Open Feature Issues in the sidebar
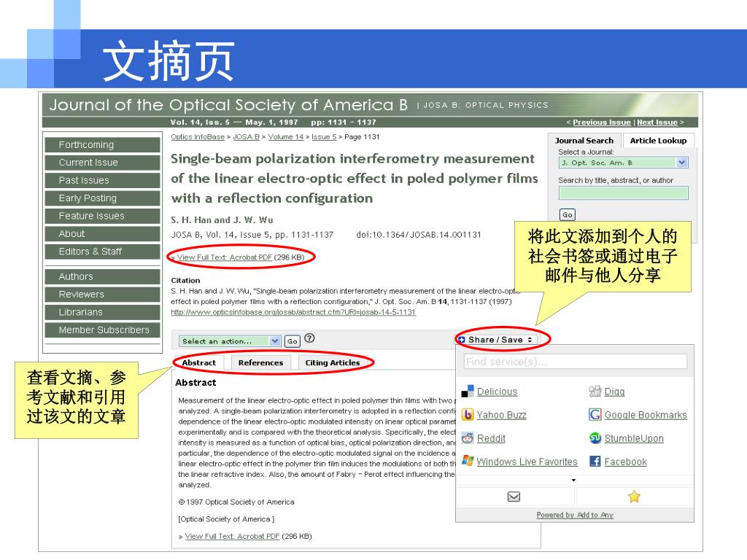 point(102,216)
